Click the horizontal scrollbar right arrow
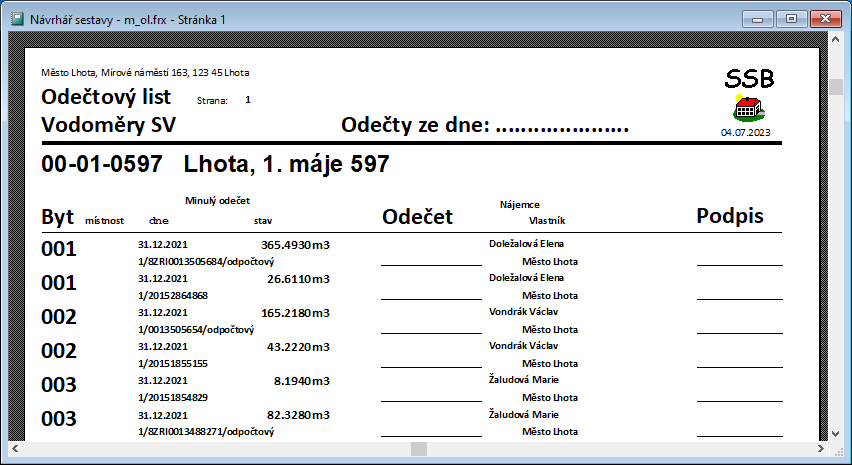 (819, 448)
